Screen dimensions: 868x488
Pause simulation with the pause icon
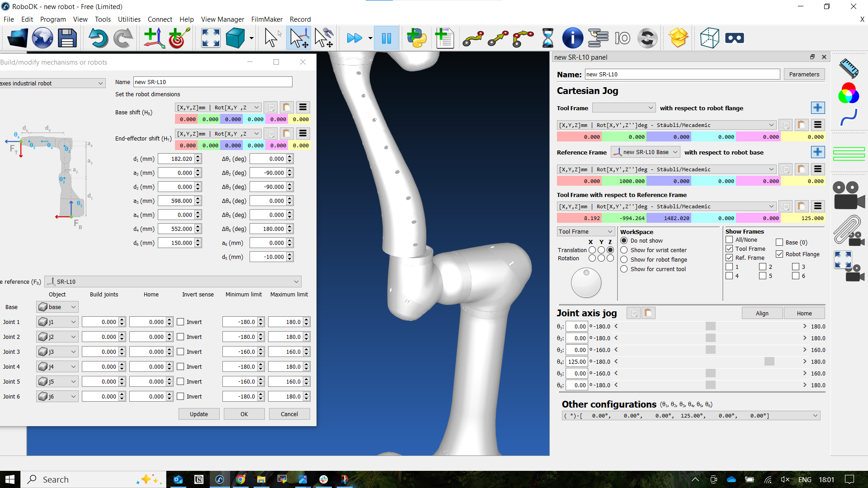click(x=387, y=38)
